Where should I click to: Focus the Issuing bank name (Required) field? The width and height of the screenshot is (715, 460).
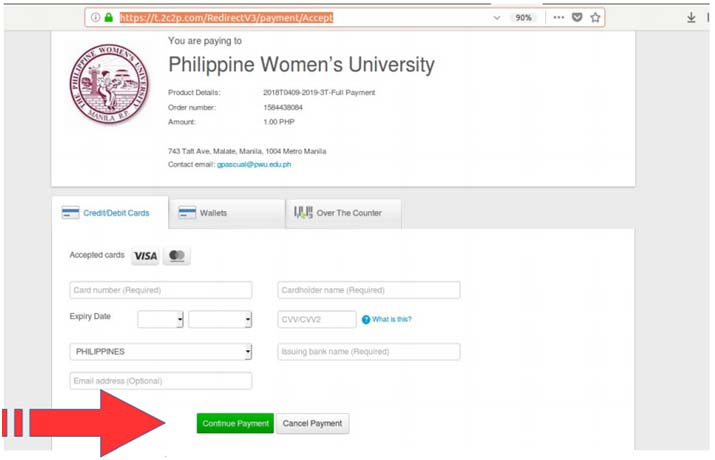[x=369, y=351]
